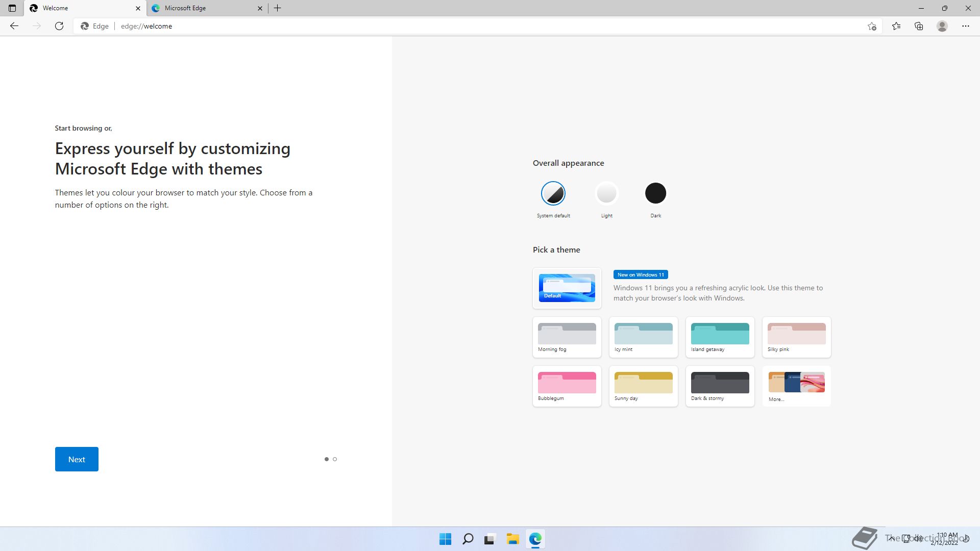The image size is (980, 551).
Task: Select System default appearance
Action: pos(553,193)
